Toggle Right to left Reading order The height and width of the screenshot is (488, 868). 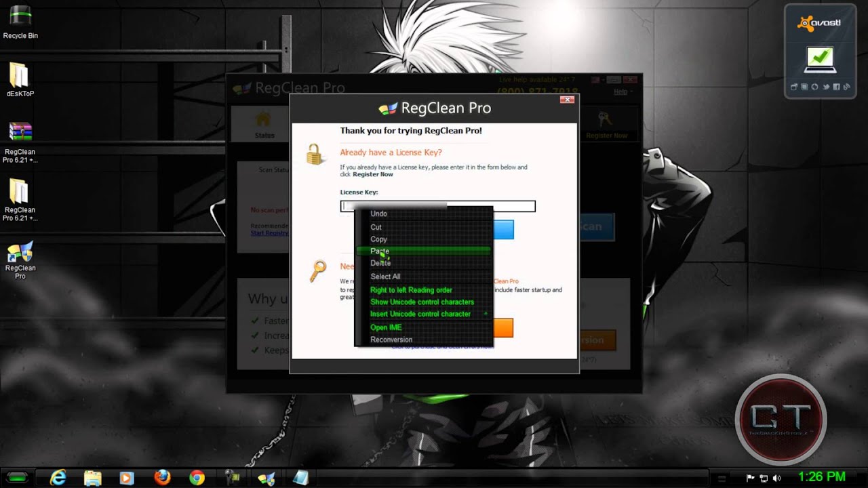pyautogui.click(x=424, y=290)
